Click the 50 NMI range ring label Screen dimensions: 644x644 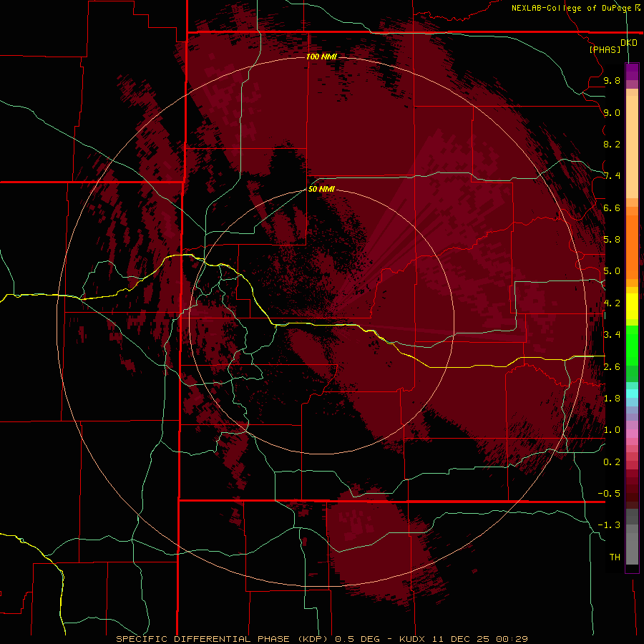pos(321,189)
